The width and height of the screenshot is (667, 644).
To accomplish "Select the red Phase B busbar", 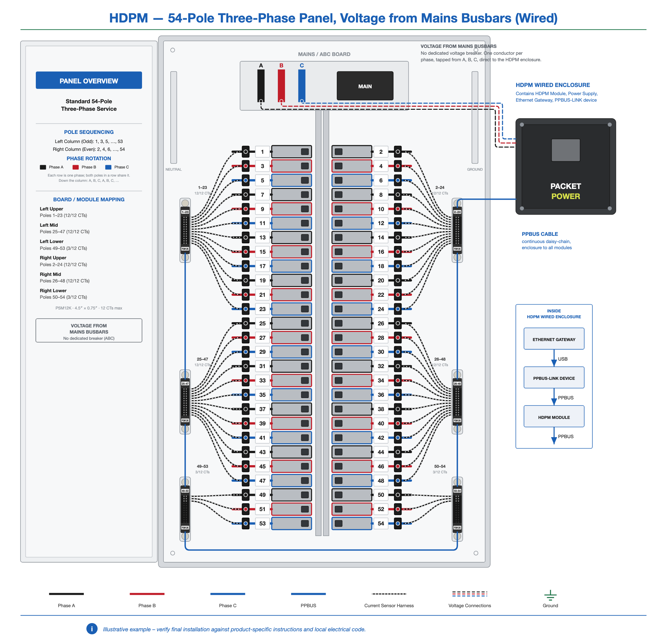I will coord(281,85).
